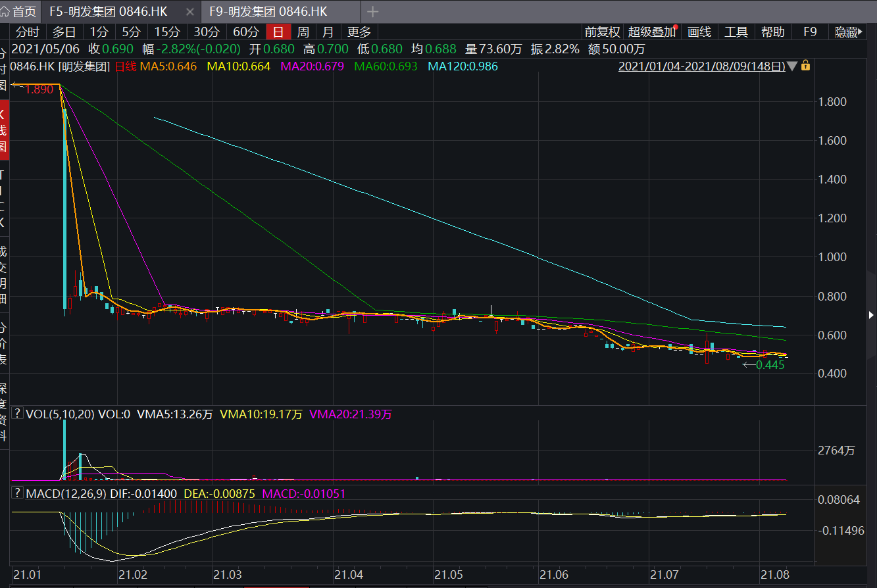This screenshot has height=588, width=877.
Task: Open the 超级叠加 overlay feature
Action: pyautogui.click(x=651, y=32)
